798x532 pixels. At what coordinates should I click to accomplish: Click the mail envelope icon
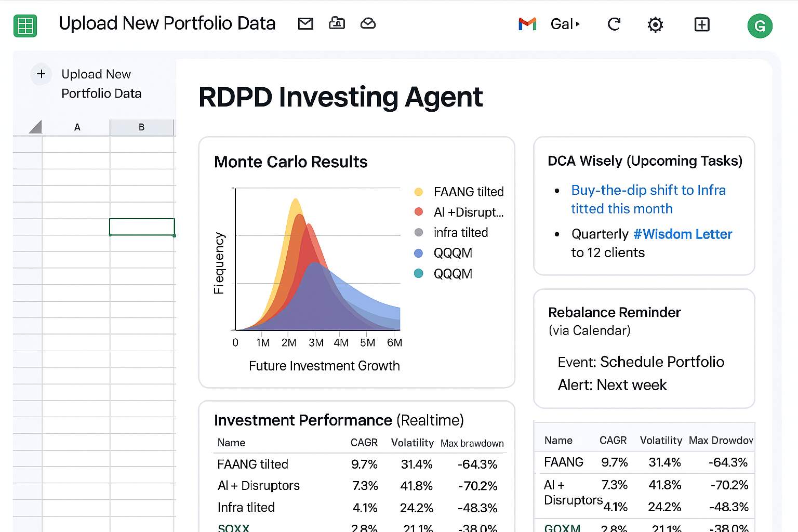[305, 24]
